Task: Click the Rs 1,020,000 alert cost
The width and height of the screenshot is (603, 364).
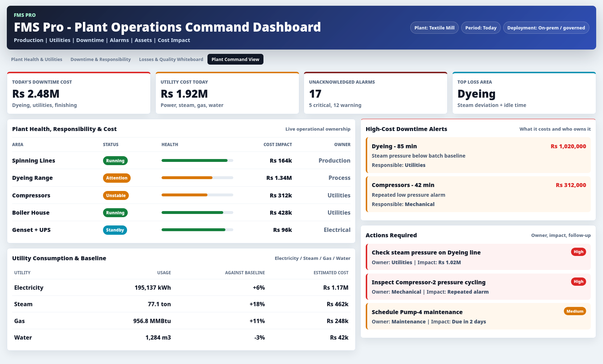Action: click(x=568, y=146)
